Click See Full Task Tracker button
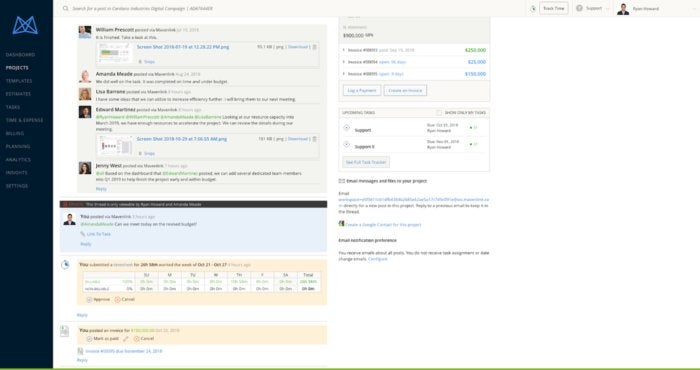The width and height of the screenshot is (700, 370). pyautogui.click(x=366, y=162)
